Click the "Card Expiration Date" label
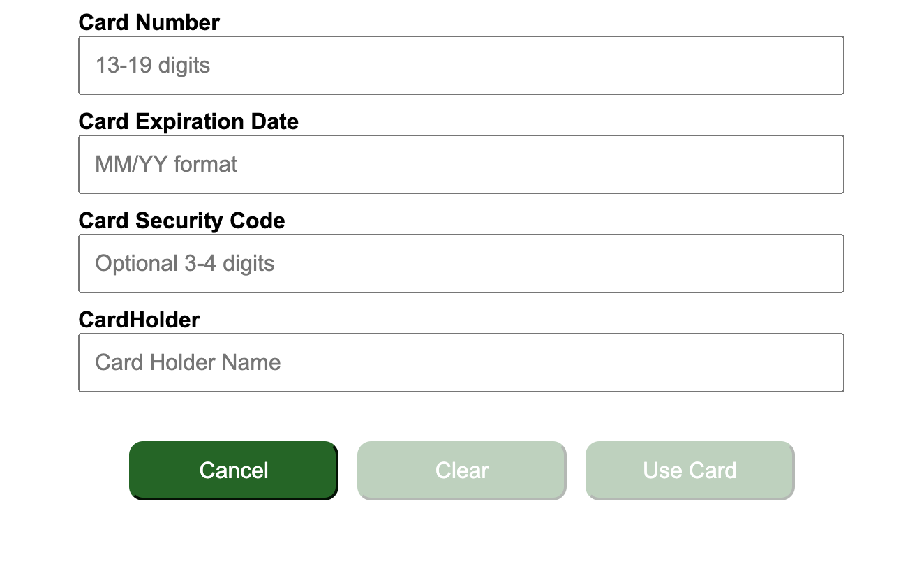This screenshot has width=924, height=571. point(188,121)
